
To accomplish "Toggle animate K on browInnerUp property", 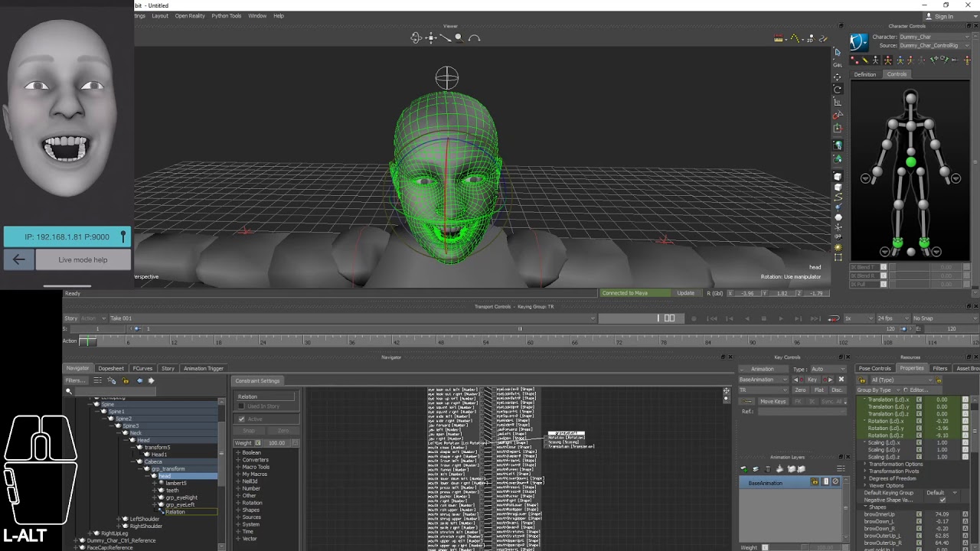I will coord(919,514).
